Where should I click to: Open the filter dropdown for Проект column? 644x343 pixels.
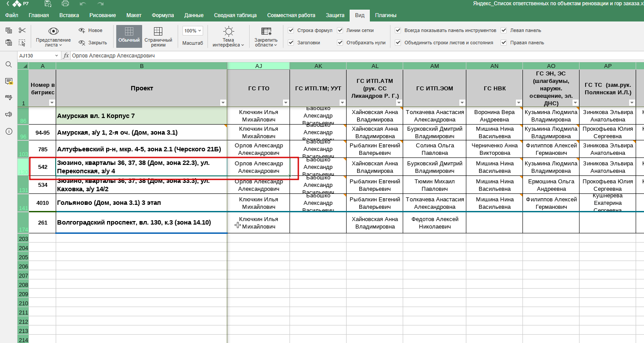tap(223, 103)
